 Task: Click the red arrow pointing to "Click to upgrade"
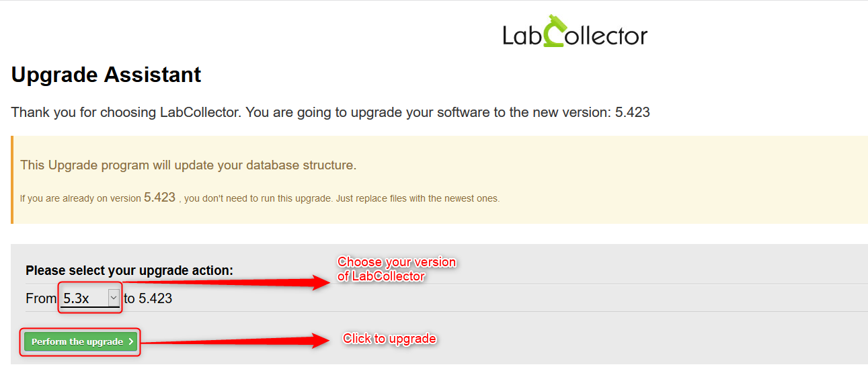[235, 341]
